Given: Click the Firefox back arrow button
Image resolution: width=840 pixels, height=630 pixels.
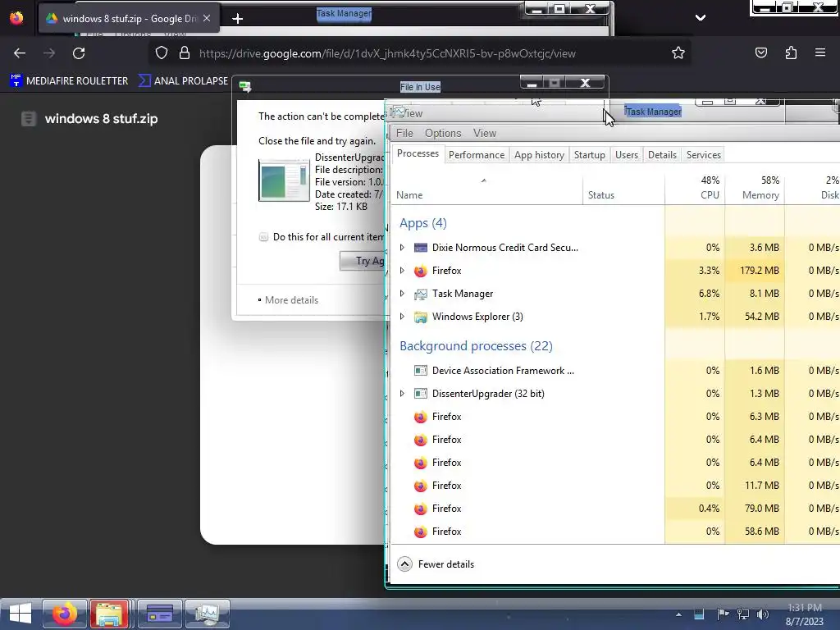Looking at the screenshot, I should (x=20, y=53).
